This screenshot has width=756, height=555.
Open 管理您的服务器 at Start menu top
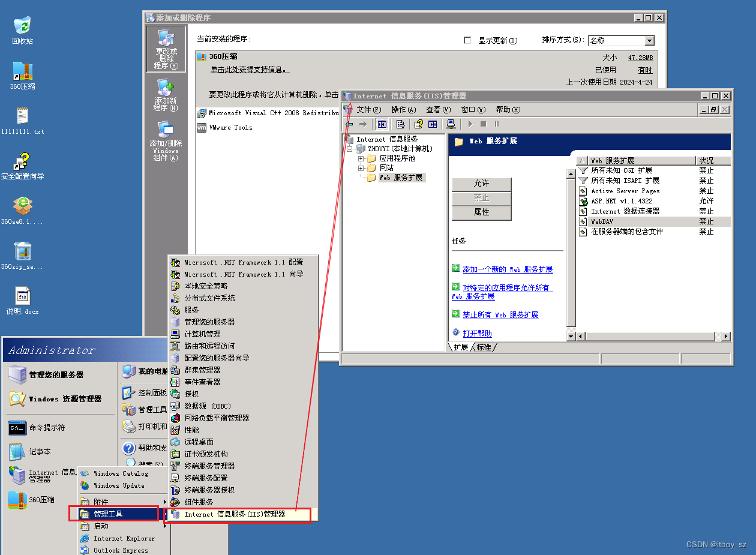46,375
